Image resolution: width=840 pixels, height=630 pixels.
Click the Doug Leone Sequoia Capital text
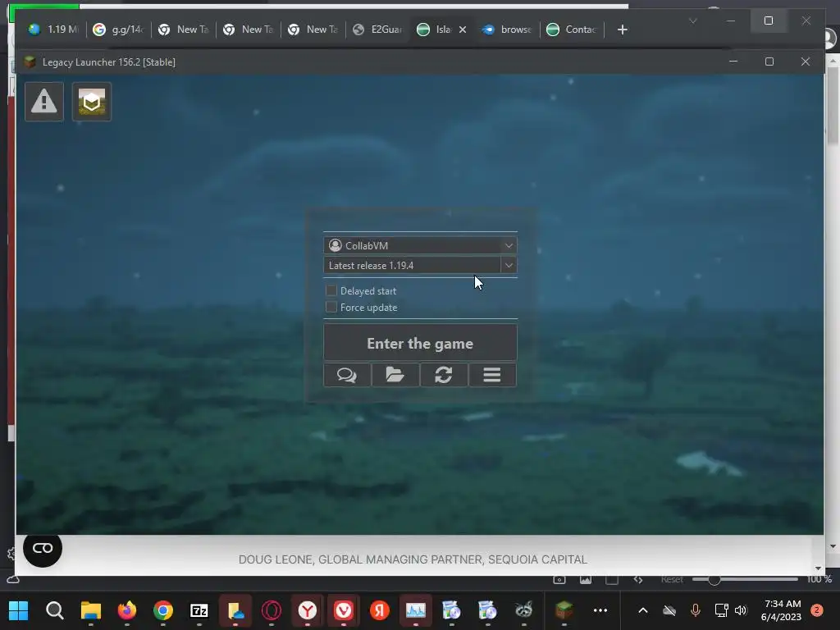413,559
